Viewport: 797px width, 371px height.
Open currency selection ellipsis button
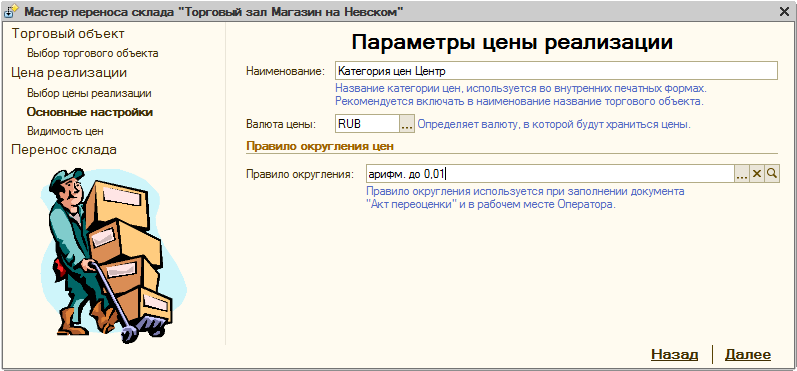(407, 124)
